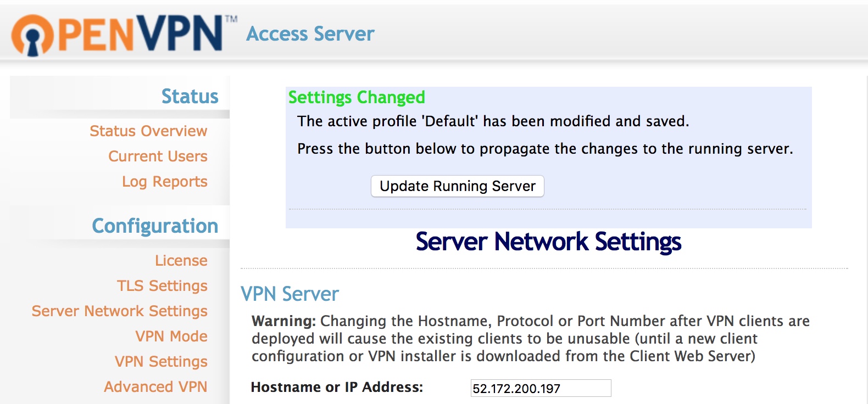
Task: Click the Settings Changed heading
Action: [357, 97]
